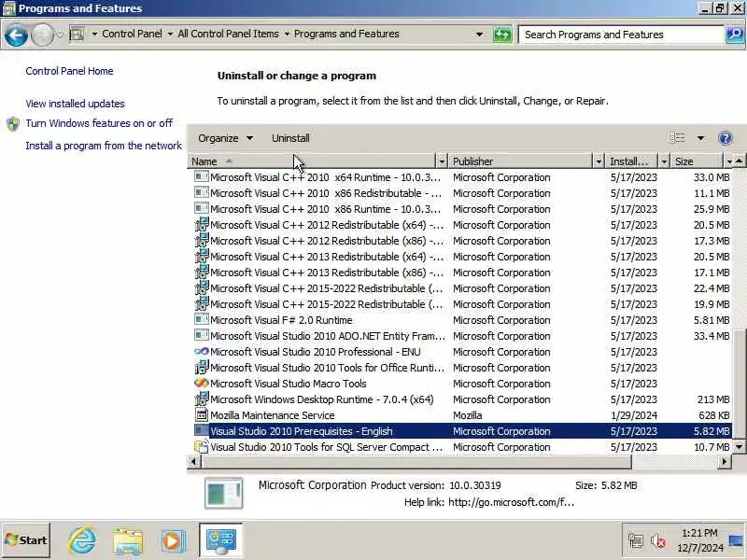
Task: Click icon of Visual Studio 2010 Prerequisites - English
Action: tap(202, 431)
